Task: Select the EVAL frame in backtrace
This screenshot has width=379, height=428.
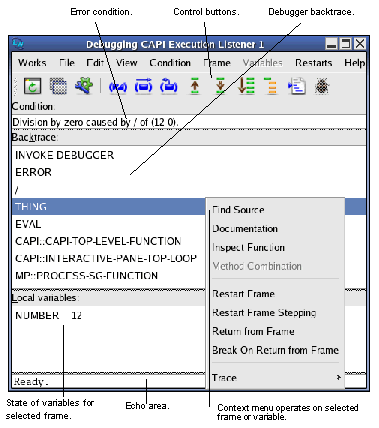Action: click(108, 224)
